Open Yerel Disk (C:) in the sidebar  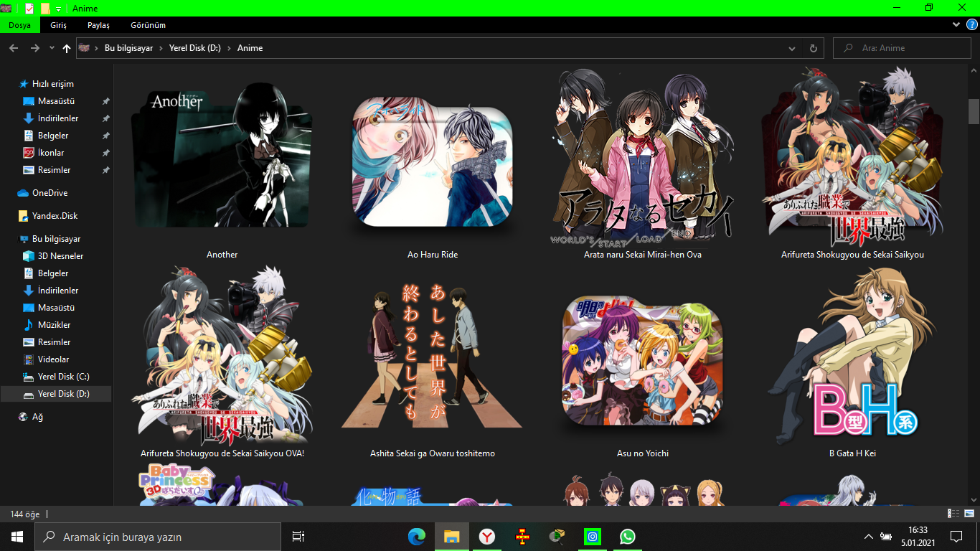click(x=64, y=377)
